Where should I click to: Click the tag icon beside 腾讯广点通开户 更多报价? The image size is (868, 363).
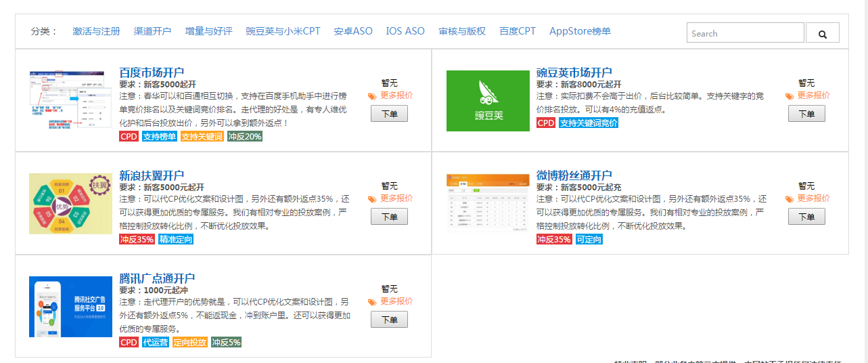[x=372, y=302]
